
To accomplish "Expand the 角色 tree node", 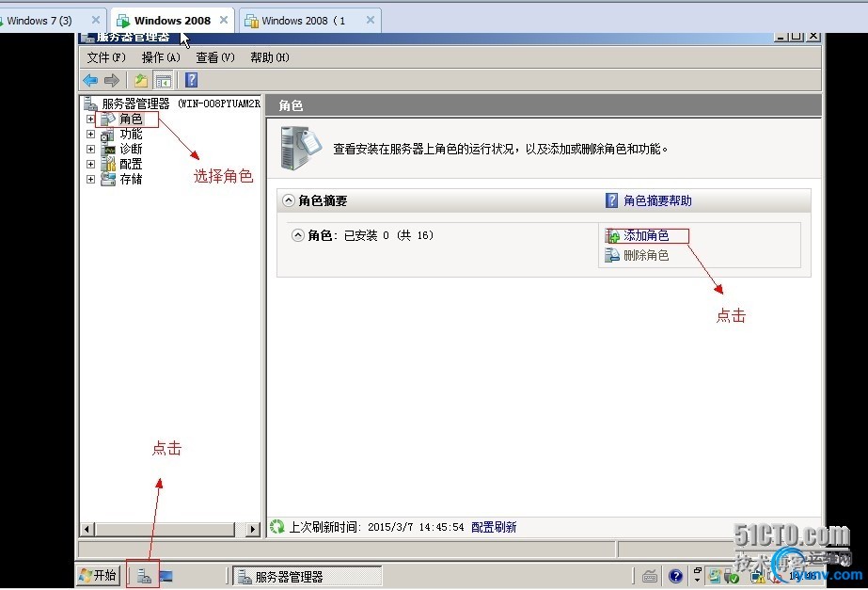I will pos(91,120).
